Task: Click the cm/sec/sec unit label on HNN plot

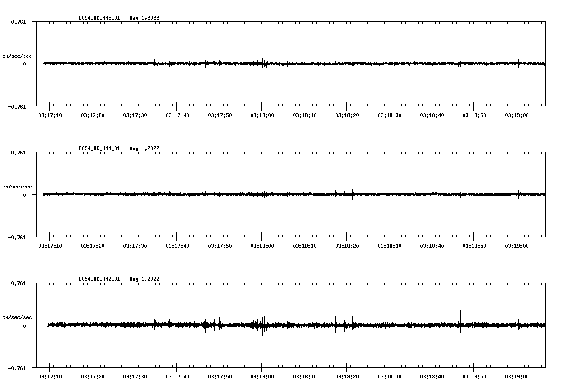Action: (x=17, y=187)
